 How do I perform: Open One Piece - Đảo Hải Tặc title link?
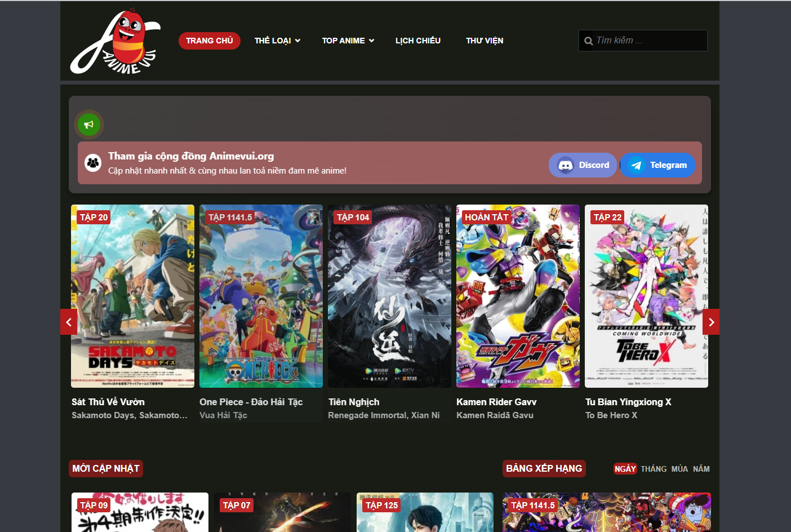click(251, 402)
